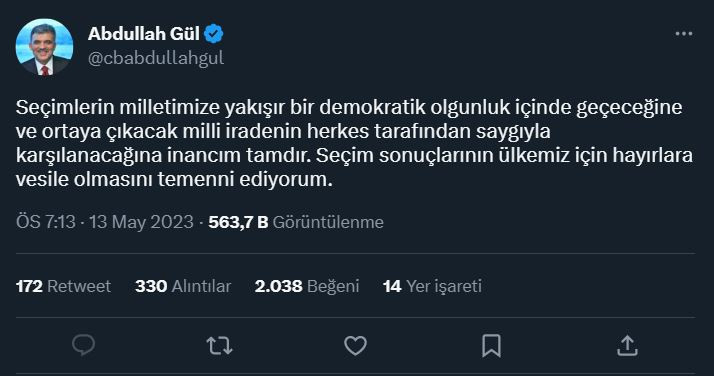Image resolution: width=714 pixels, height=376 pixels.
Task: Open the share upload arrow icon
Action: pyautogui.click(x=627, y=346)
